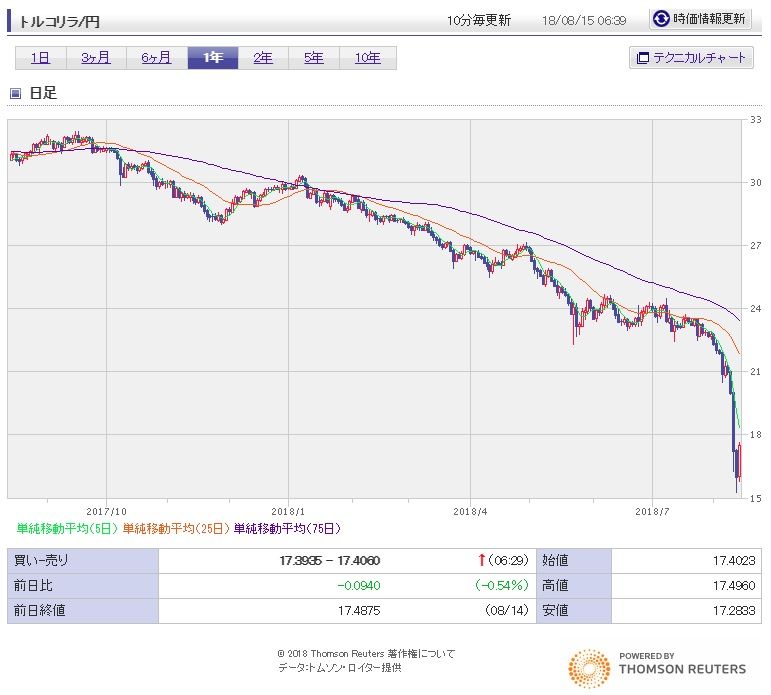Click the 買い-売り price value cell
771x695 pixels.
coord(330,561)
